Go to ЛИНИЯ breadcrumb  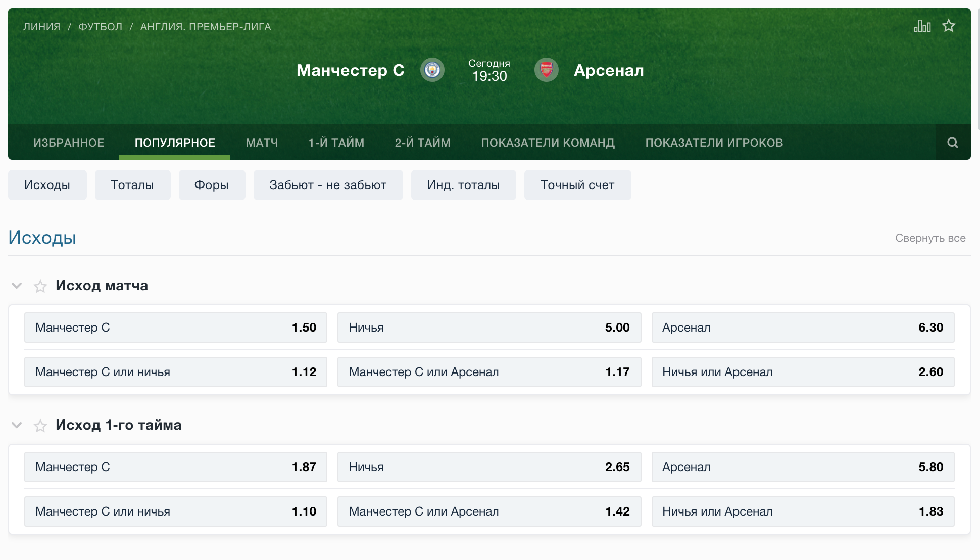[41, 27]
